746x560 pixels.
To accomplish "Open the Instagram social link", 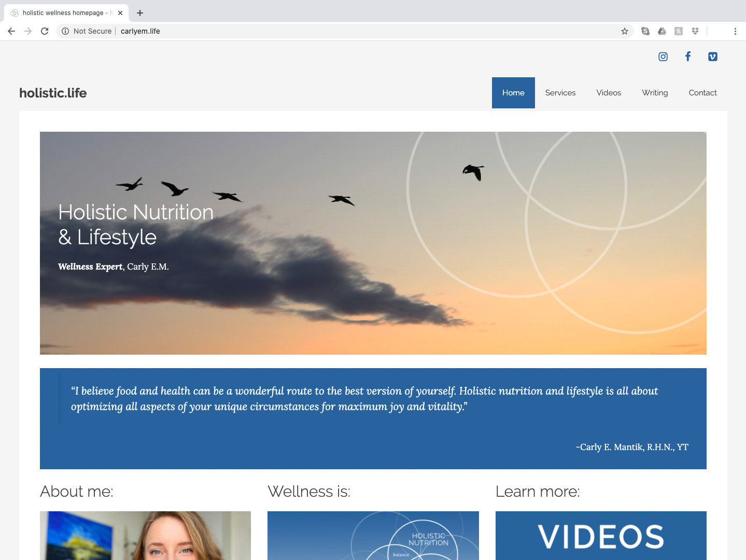I will coord(663,57).
